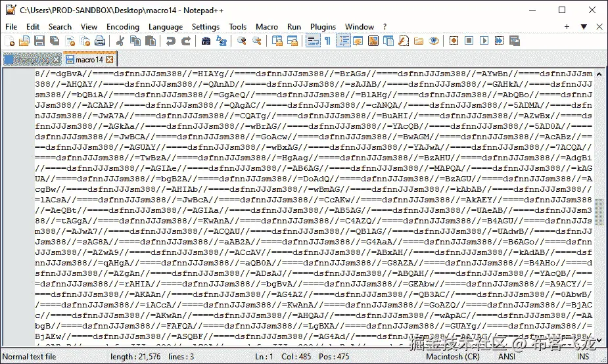This screenshot has width=608, height=364.
Task: Close the macro14 tab
Action: point(110,59)
